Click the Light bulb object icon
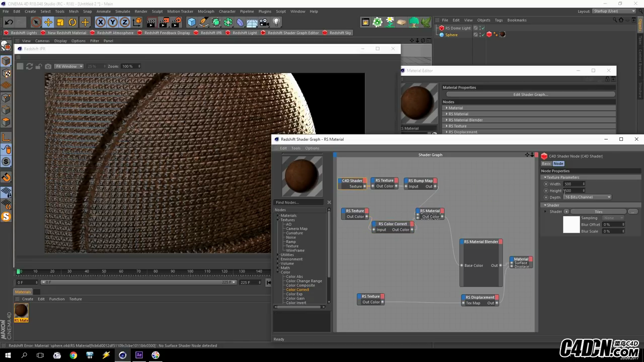The width and height of the screenshot is (644, 362). coord(276,22)
